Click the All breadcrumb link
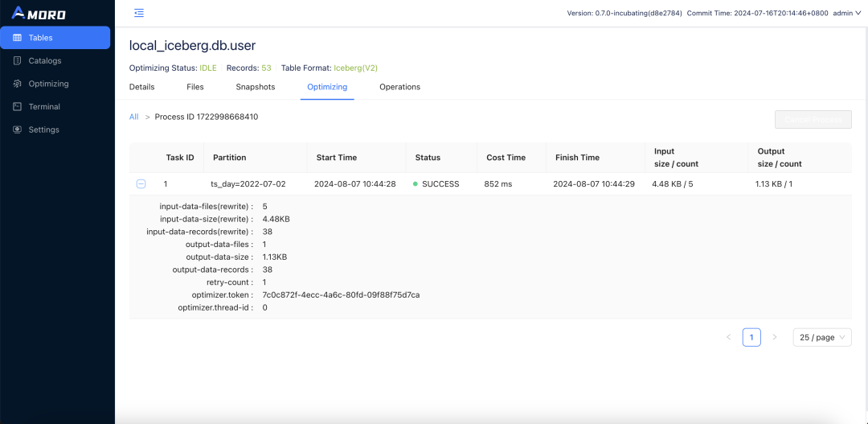The width and height of the screenshot is (868, 424). (x=134, y=117)
